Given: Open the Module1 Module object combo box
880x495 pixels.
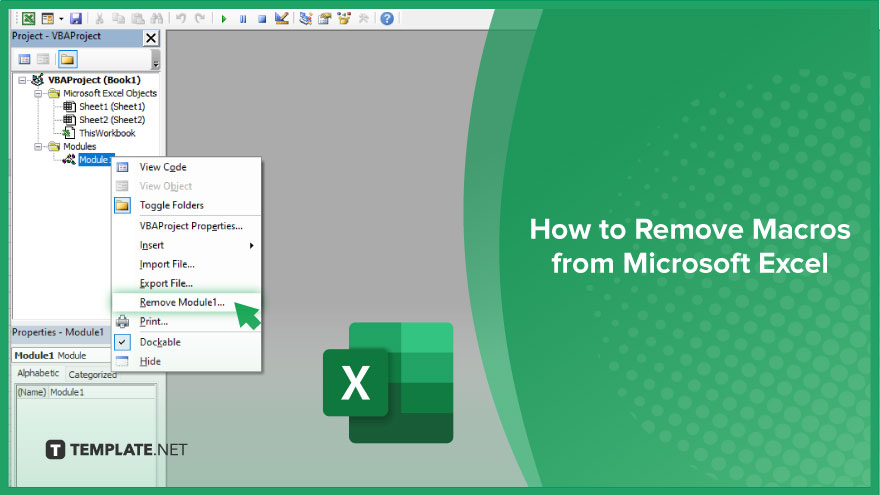Looking at the screenshot, I should pos(62,355).
